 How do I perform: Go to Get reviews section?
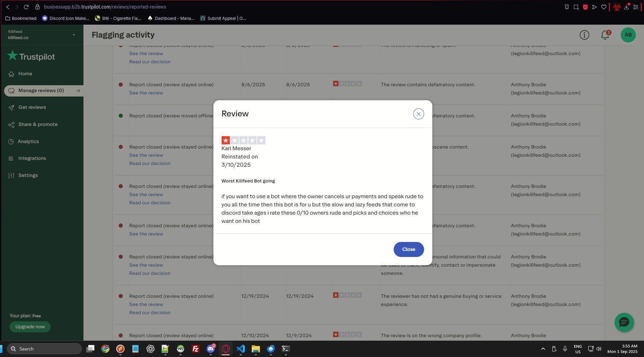pos(32,107)
